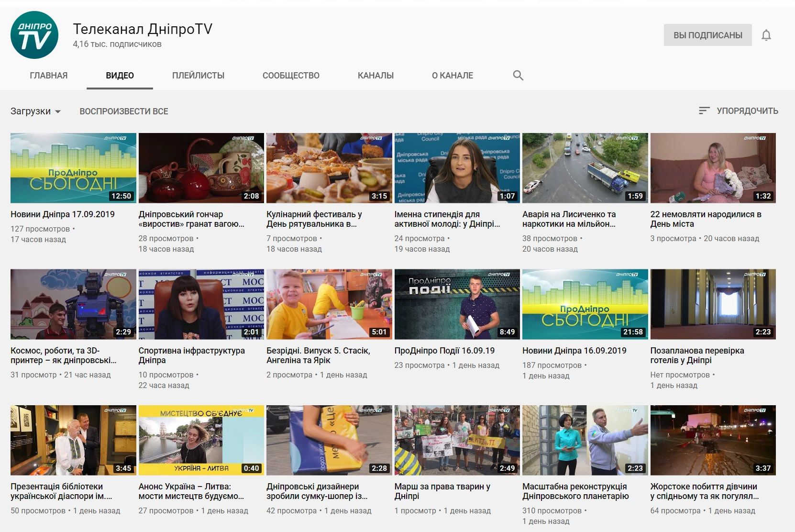The width and height of the screenshot is (795, 532).
Task: Open the ПроДніпро Події 16.09.19 title link
Action: click(x=444, y=351)
